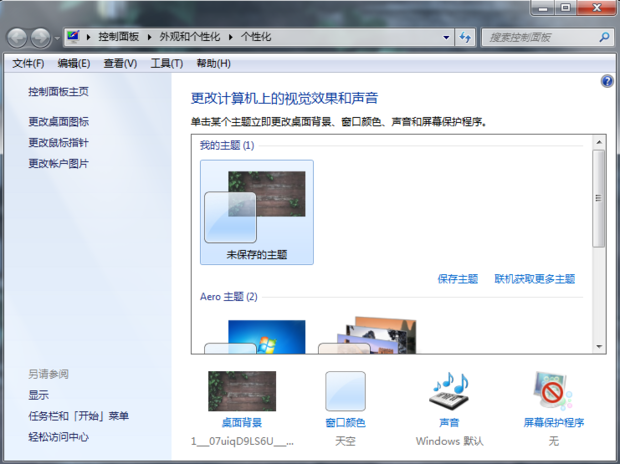Viewport: 620px width, 464px height.
Task: Click 天空 label under window color
Action: pos(346,441)
